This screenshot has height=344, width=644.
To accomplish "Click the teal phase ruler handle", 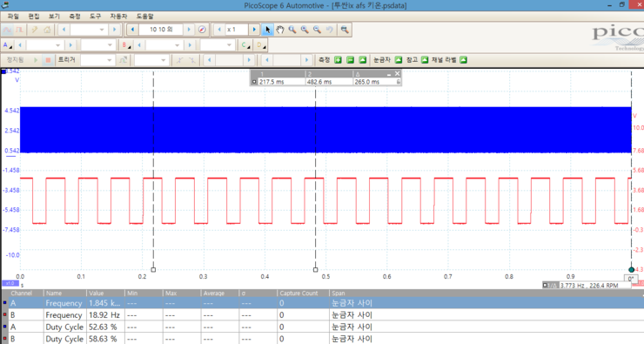I will 631,270.
